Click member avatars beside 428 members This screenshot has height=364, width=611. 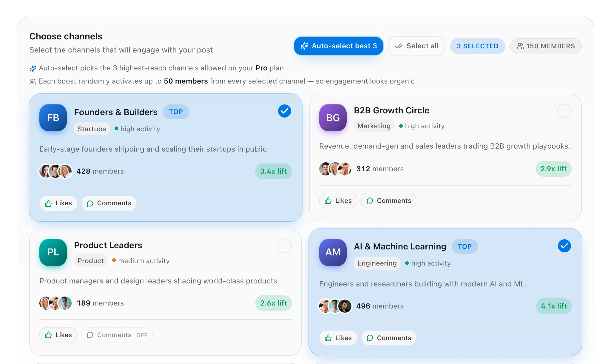tap(55, 171)
